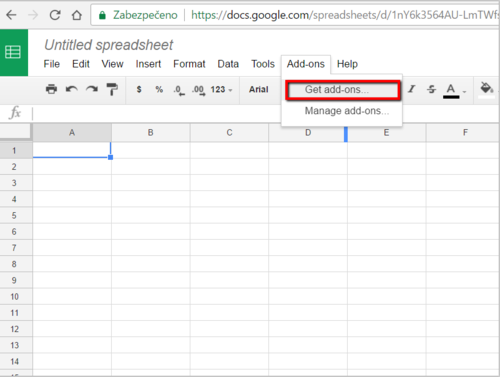500x377 pixels.
Task: Reload the page with refresh icon
Action: pos(55,15)
